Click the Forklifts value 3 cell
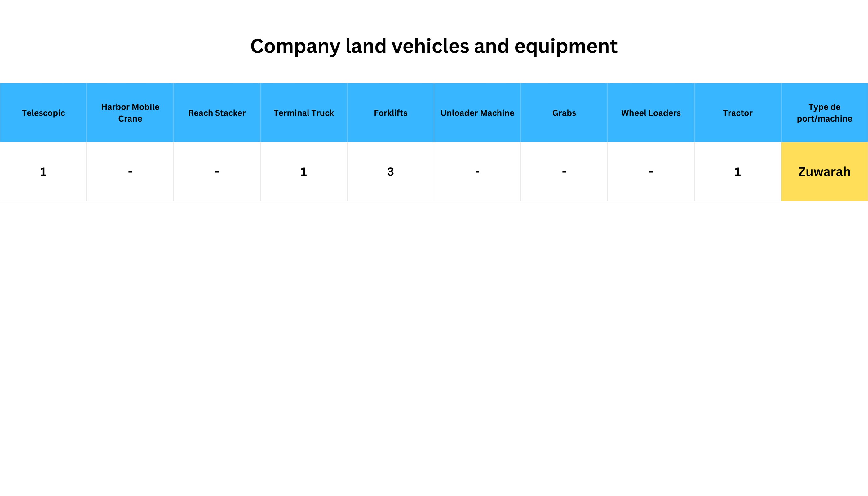 390,172
